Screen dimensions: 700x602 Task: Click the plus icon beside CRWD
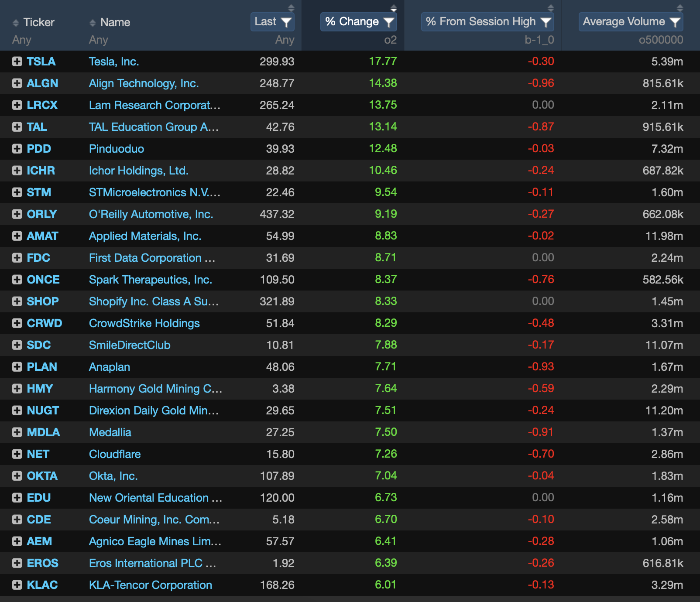click(17, 323)
